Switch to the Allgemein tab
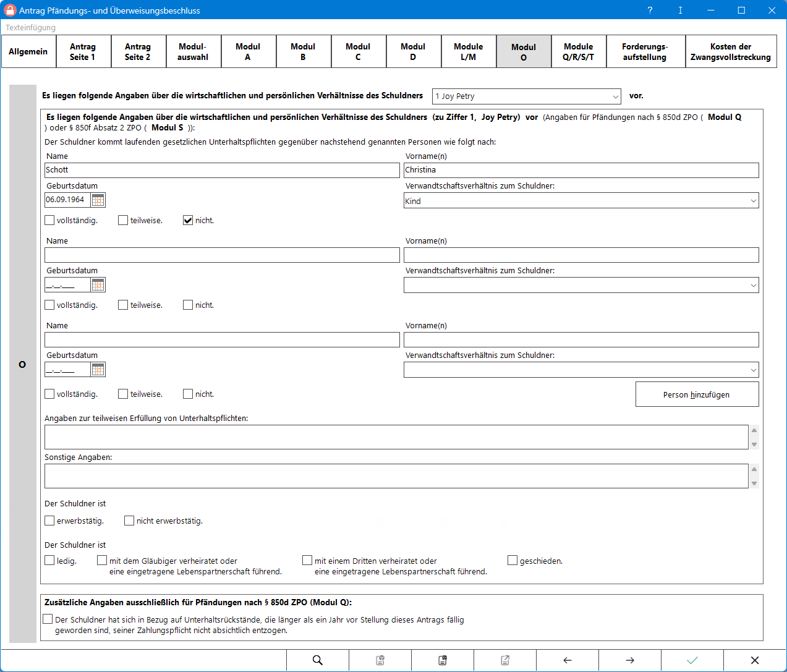Image resolution: width=787 pixels, height=672 pixels. (x=28, y=51)
